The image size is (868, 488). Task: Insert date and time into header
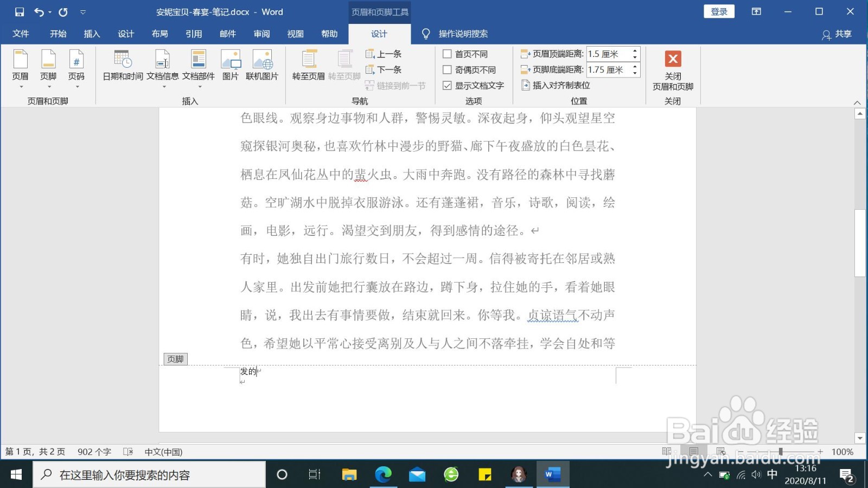tap(122, 67)
